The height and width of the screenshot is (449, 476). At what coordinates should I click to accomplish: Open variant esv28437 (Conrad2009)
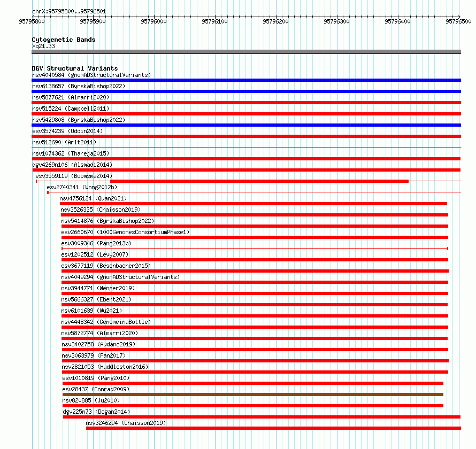pyautogui.click(x=96, y=389)
